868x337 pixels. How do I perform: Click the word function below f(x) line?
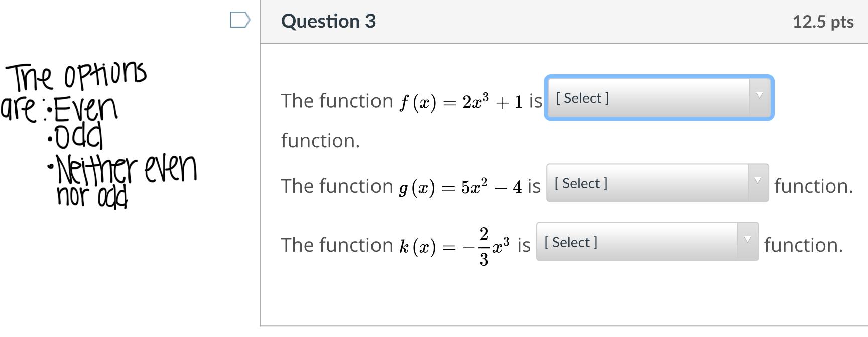coord(320,141)
